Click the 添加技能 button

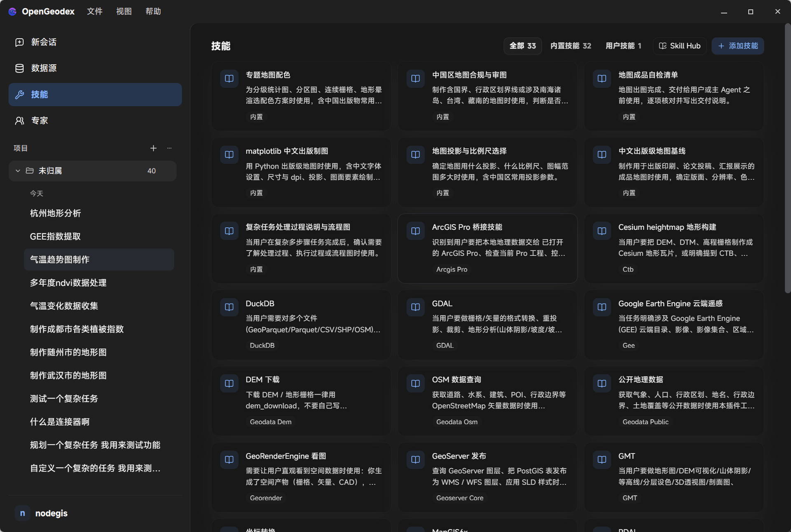click(x=738, y=46)
